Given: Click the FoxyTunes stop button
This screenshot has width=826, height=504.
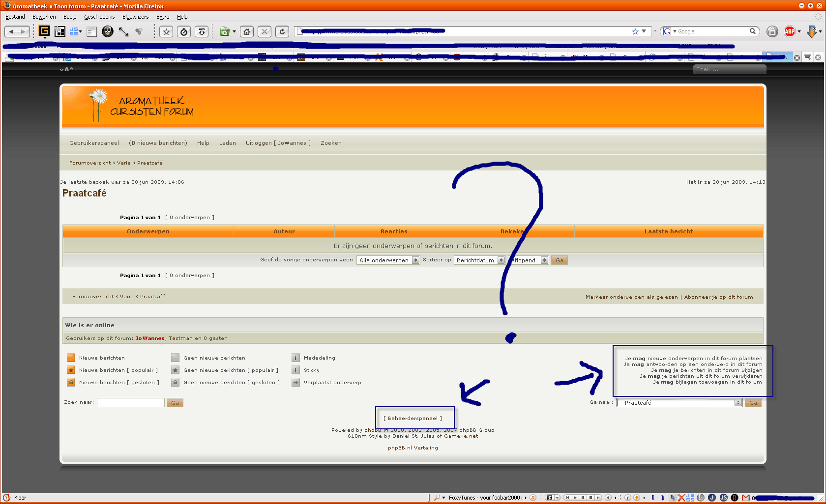Looking at the screenshot, I should tap(590, 498).
